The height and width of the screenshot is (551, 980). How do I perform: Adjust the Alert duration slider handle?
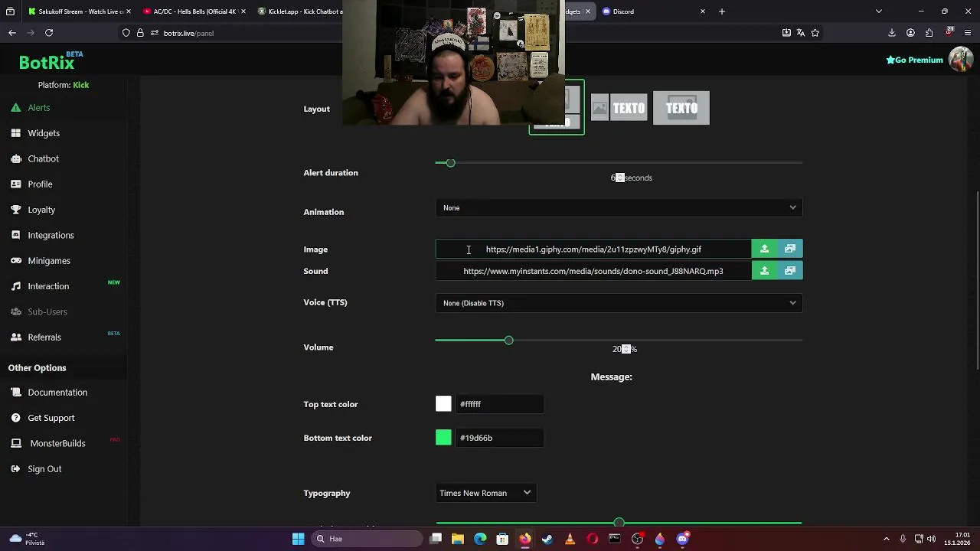pyautogui.click(x=450, y=163)
